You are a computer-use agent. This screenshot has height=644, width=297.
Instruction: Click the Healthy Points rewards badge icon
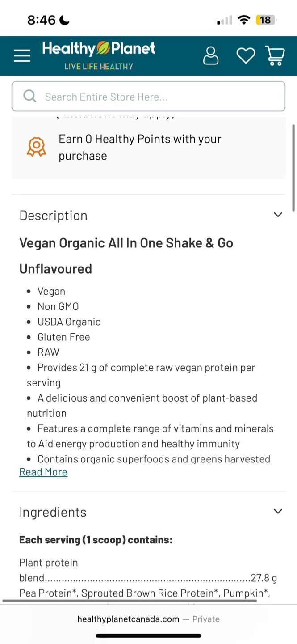[36, 147]
